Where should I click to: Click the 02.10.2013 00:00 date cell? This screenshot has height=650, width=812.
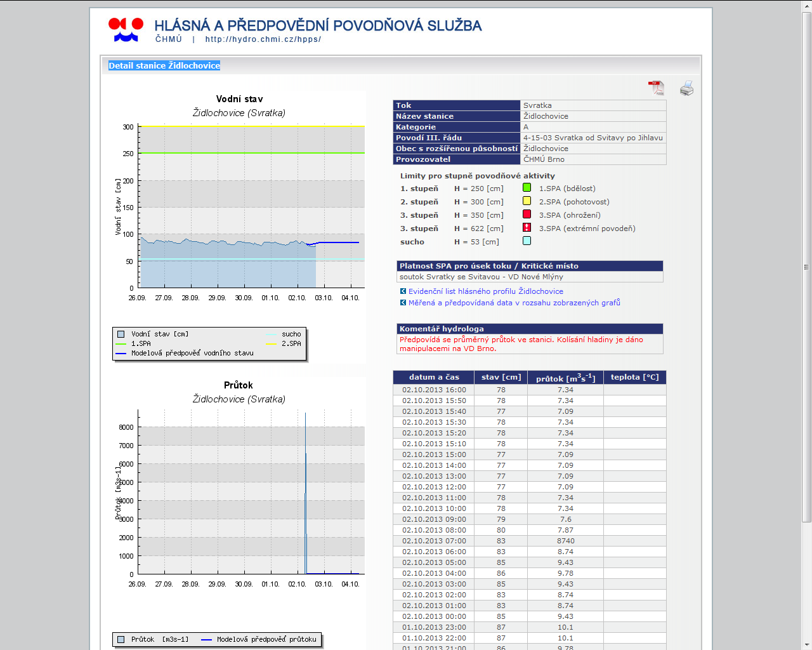point(434,616)
